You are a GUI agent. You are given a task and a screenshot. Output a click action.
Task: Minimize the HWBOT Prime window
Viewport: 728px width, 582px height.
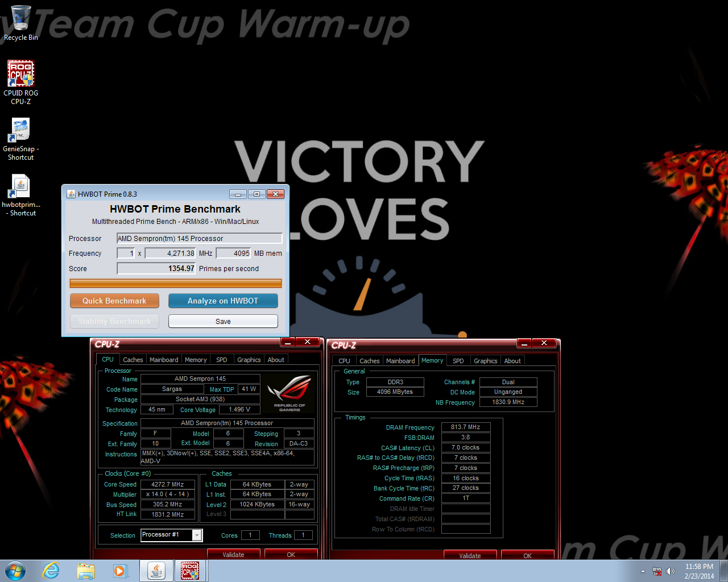coord(238,194)
